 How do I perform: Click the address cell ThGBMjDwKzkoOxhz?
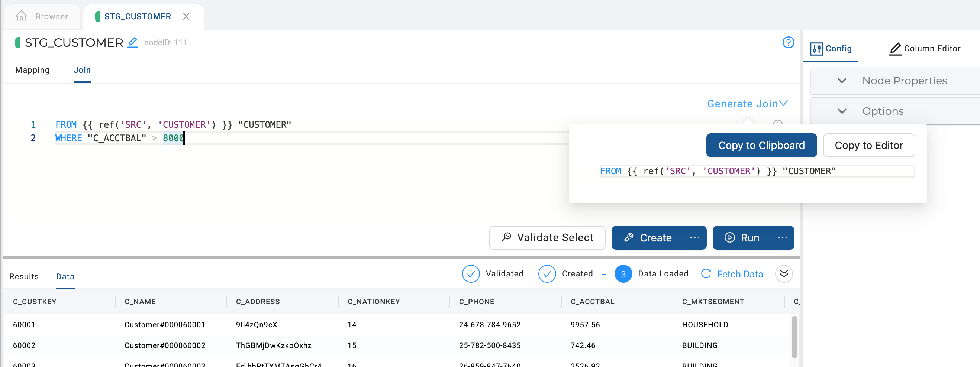coord(274,345)
